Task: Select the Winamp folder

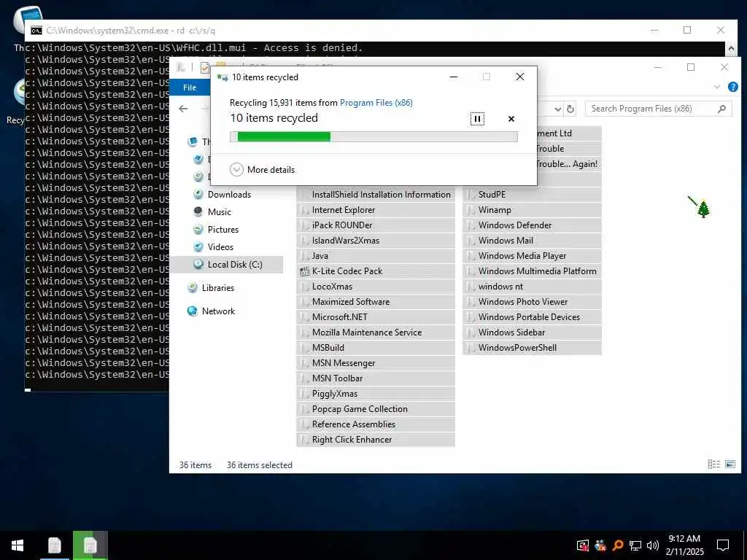Action: pos(532,209)
